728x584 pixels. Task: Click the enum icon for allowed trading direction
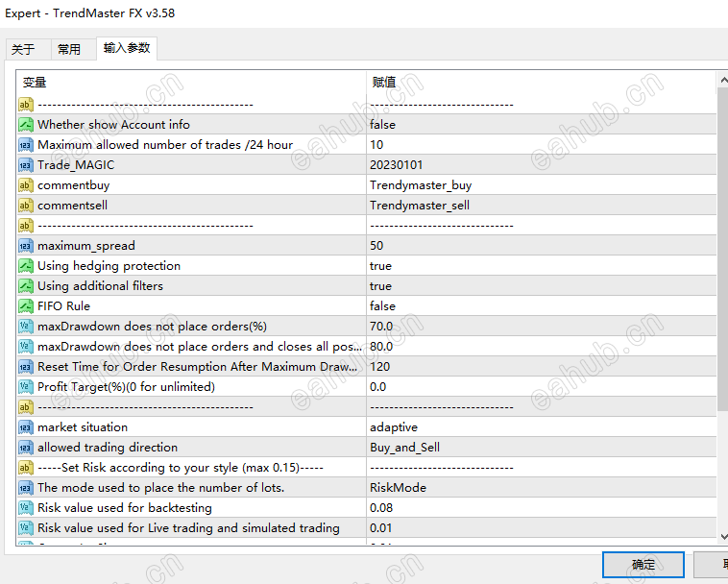click(26, 448)
